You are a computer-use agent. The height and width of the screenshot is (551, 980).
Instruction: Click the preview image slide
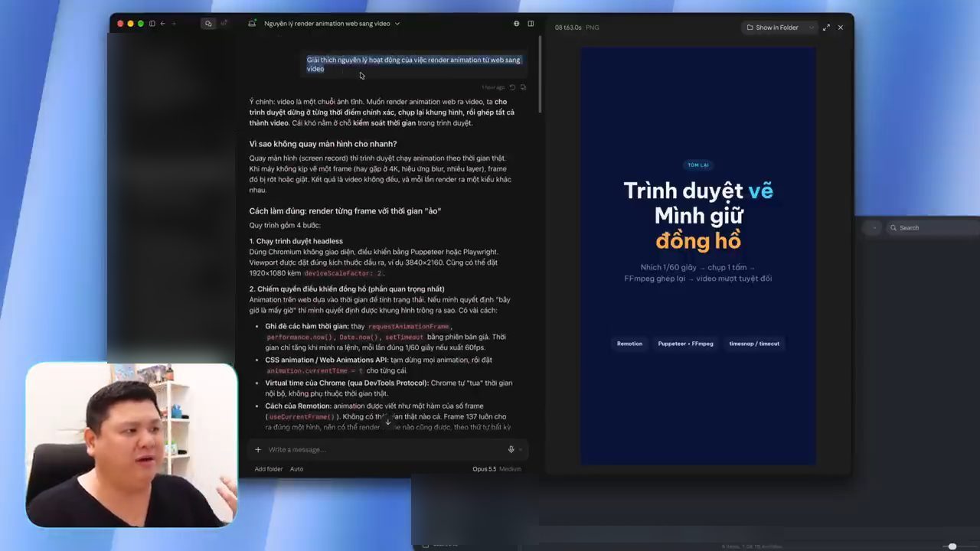pyautogui.click(x=697, y=256)
